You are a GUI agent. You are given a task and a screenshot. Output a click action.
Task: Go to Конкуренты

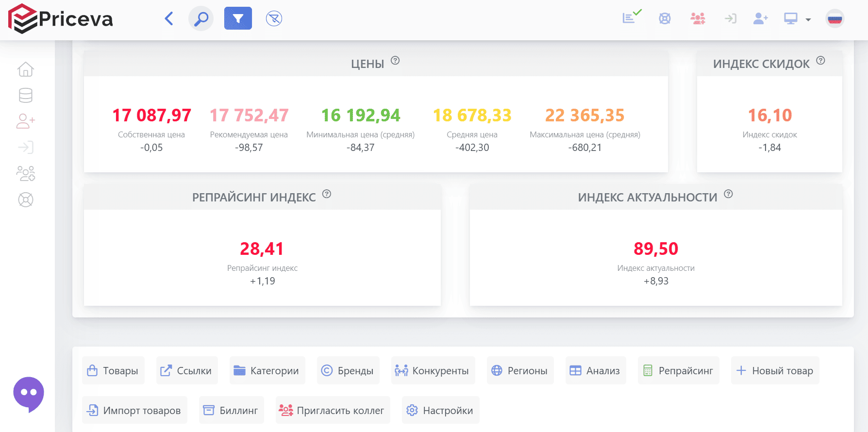coord(433,370)
